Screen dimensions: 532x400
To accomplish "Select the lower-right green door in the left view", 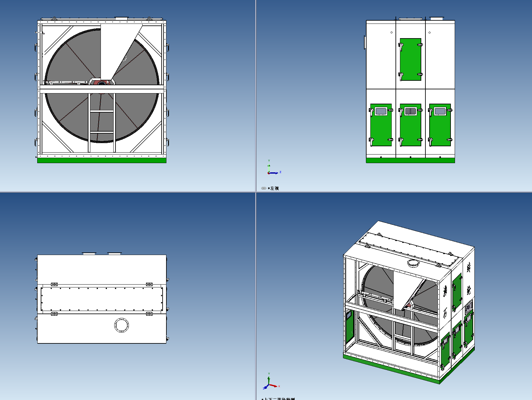I will [440, 125].
